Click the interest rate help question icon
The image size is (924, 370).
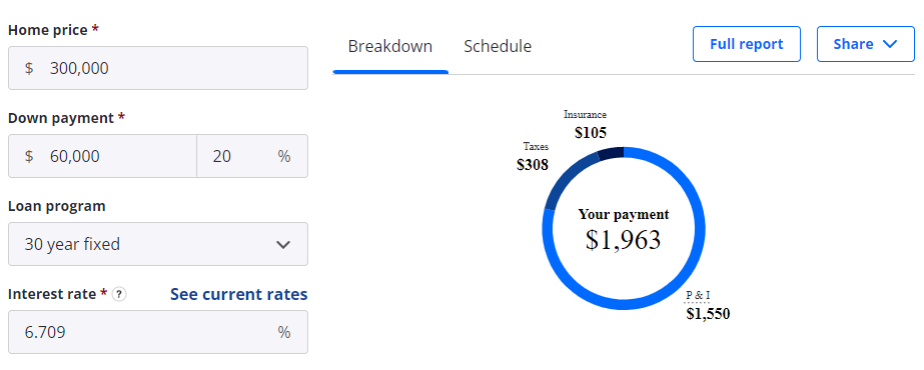(x=119, y=294)
